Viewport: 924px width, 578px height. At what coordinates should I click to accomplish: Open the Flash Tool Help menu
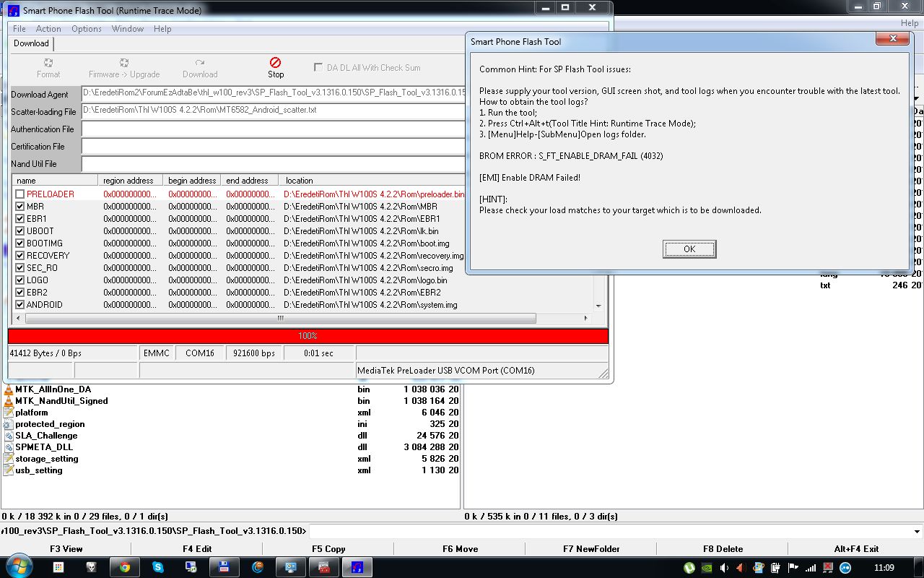(162, 29)
